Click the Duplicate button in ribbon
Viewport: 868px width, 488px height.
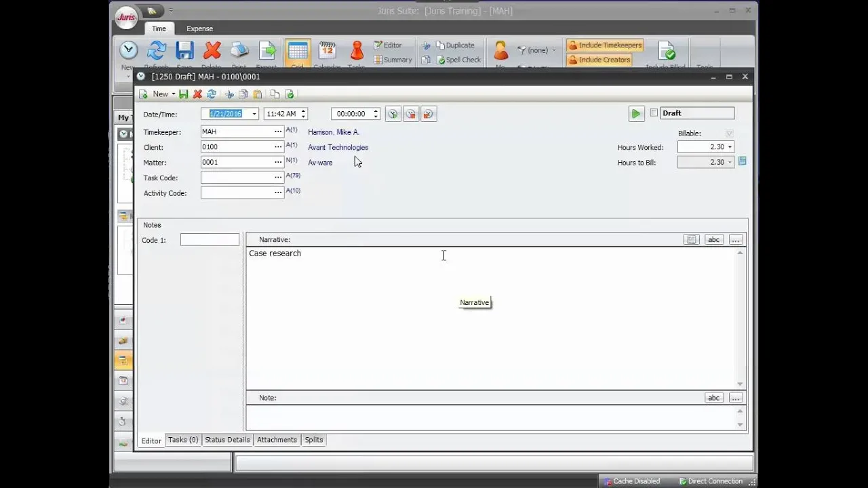click(454, 45)
